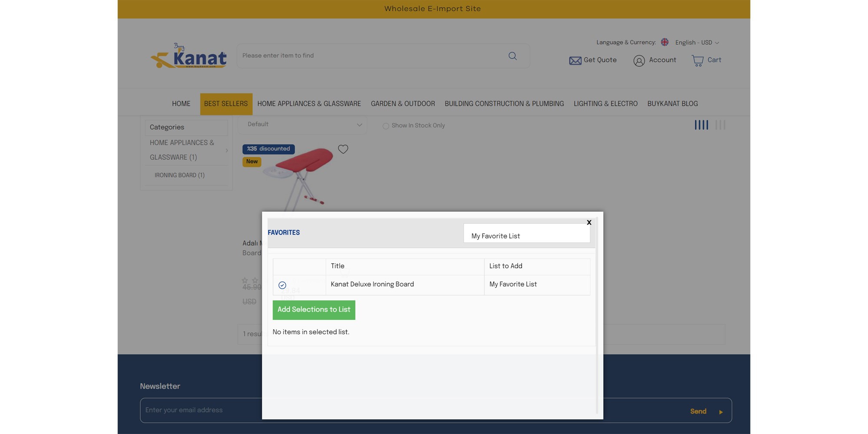Click the Account link text

click(663, 60)
